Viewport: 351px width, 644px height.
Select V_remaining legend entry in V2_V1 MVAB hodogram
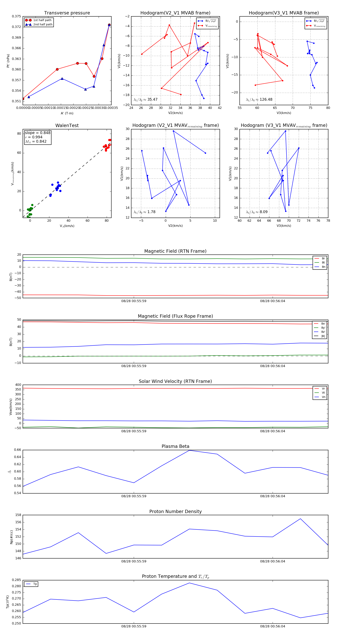(x=207, y=26)
